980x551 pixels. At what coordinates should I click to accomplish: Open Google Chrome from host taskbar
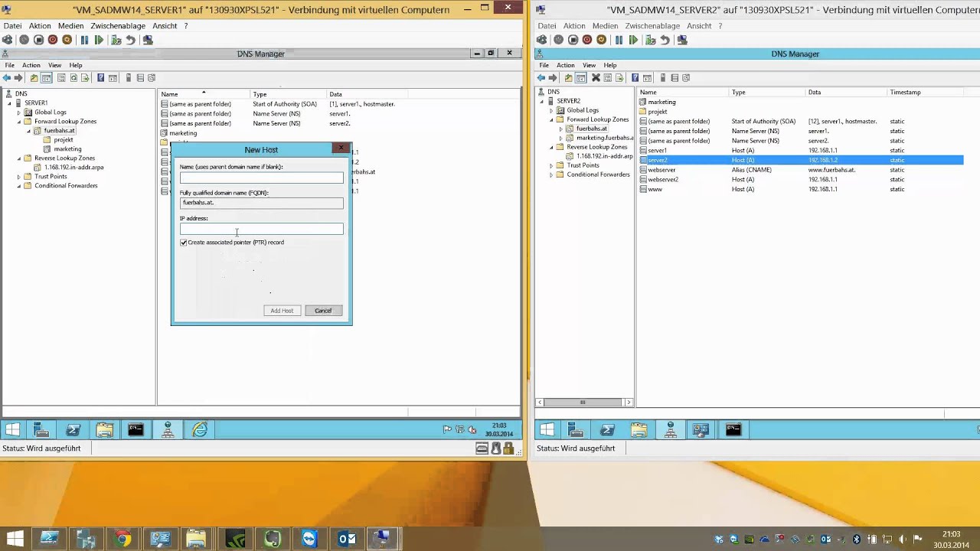122,539
